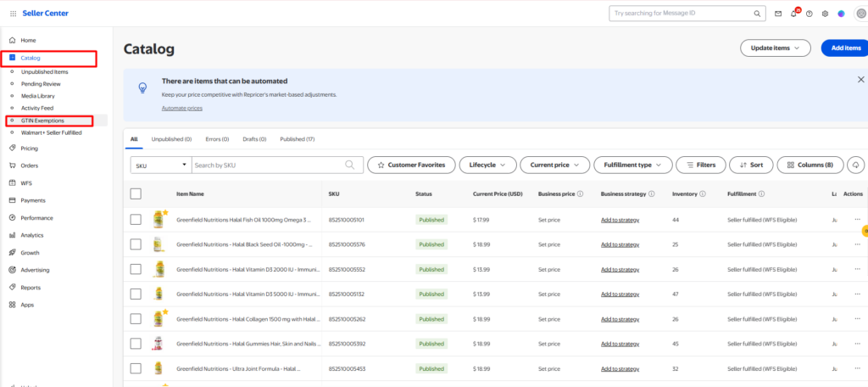Click the colorful assistant orb icon
The image size is (868, 387).
841,14
